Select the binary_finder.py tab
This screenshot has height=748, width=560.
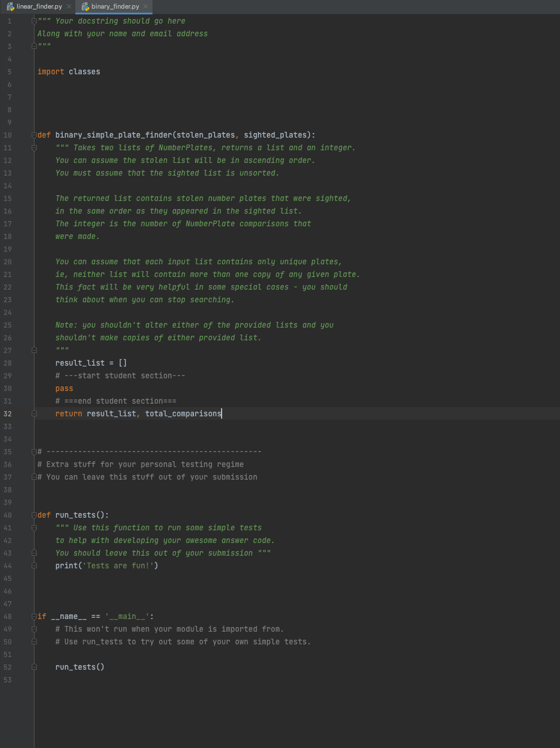[115, 6]
